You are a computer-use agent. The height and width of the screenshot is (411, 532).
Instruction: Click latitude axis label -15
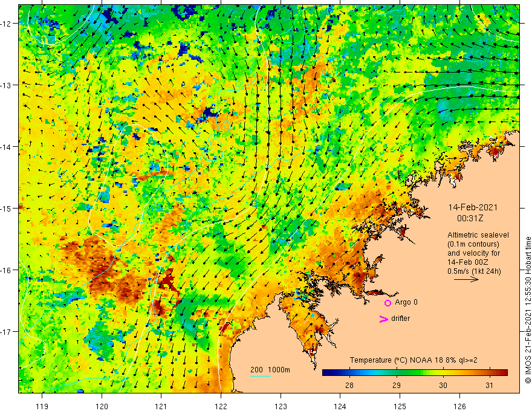tap(6, 208)
